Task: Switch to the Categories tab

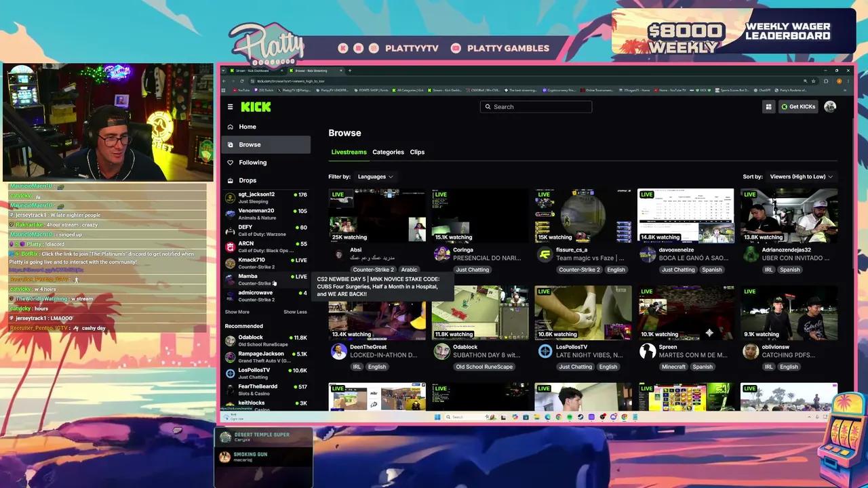Action: (x=388, y=152)
